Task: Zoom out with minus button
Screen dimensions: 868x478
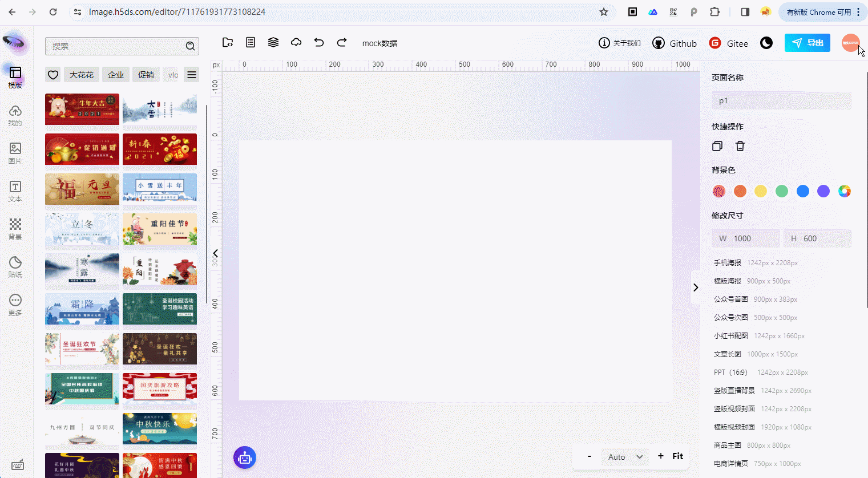Action: (x=590, y=456)
